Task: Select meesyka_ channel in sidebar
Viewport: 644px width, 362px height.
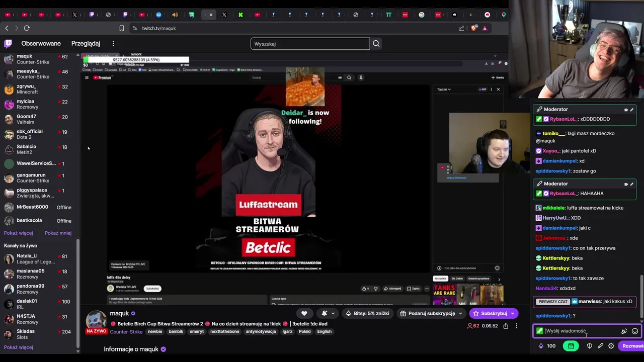Action: click(x=39, y=74)
